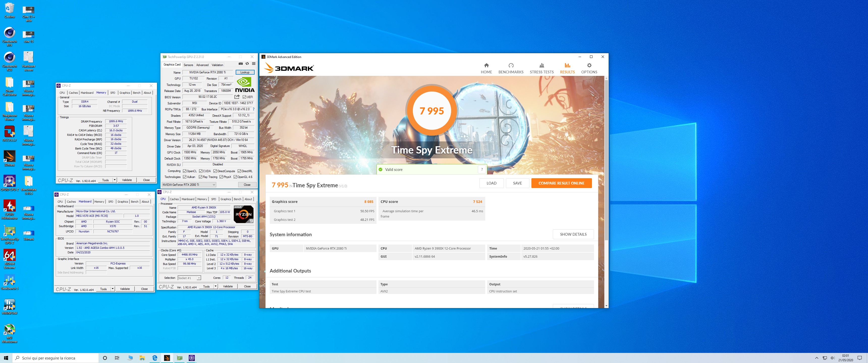Click the SAVE button in 3DMark

[517, 183]
